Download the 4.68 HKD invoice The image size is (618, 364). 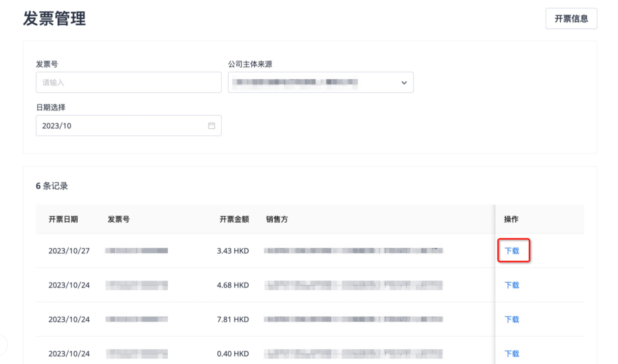512,285
